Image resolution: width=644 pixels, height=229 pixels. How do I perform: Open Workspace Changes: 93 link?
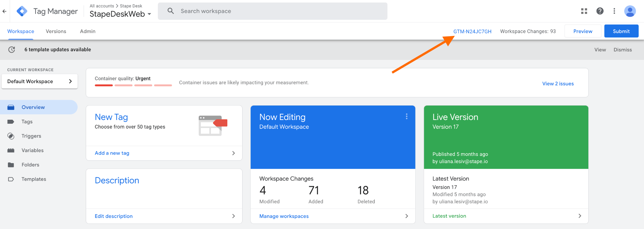point(528,31)
